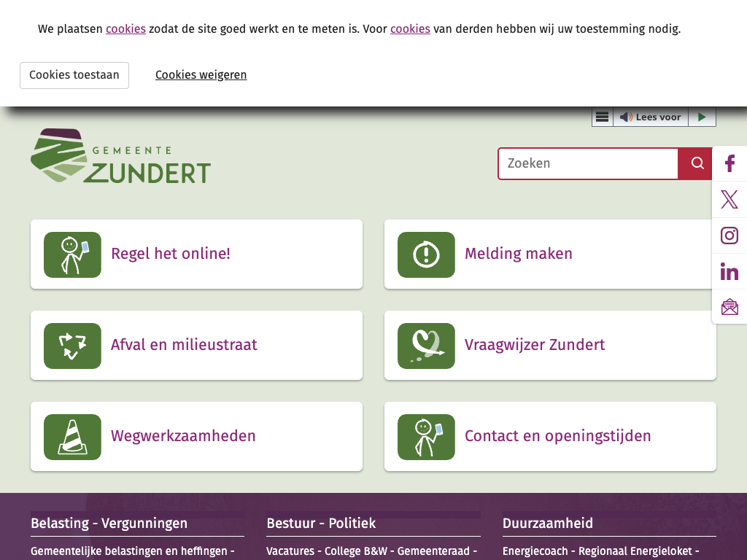This screenshot has width=747, height=560.
Task: Start read-aloud with the green play arrow
Action: (x=702, y=117)
